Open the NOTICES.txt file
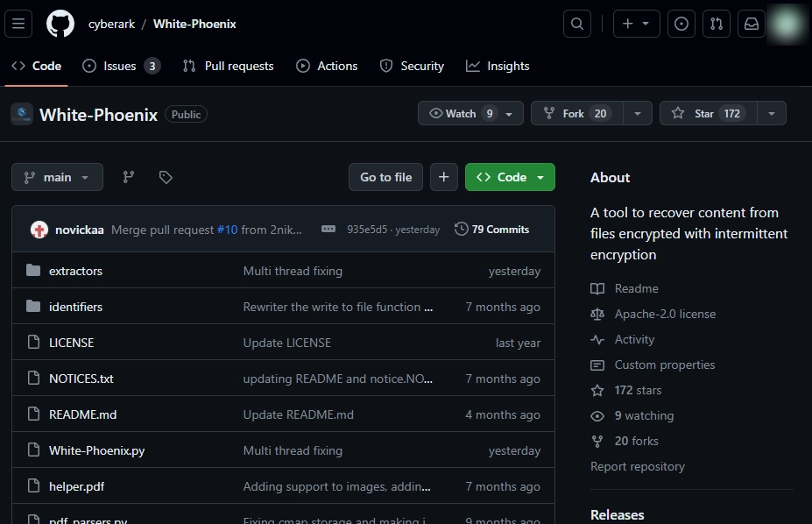The height and width of the screenshot is (524, 812). coord(81,378)
